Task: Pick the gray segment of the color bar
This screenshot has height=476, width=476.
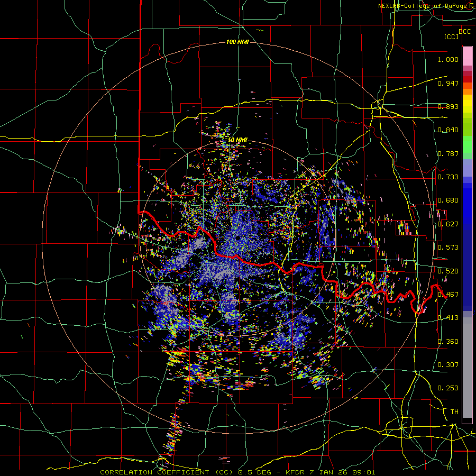Action: [x=467, y=368]
